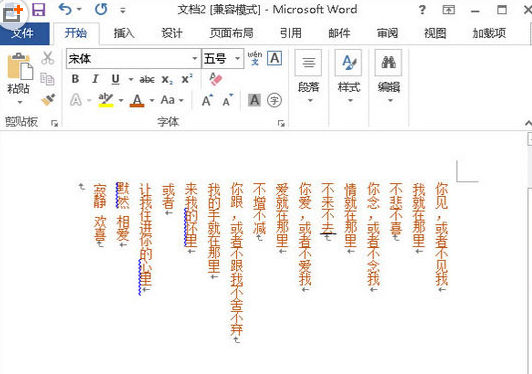Apply yellow text highlight color

[106, 100]
